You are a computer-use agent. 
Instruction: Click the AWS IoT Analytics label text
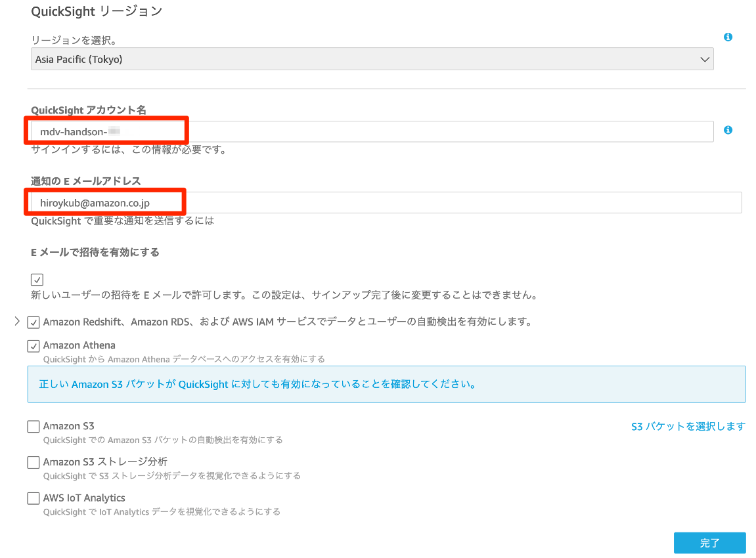pyautogui.click(x=84, y=498)
